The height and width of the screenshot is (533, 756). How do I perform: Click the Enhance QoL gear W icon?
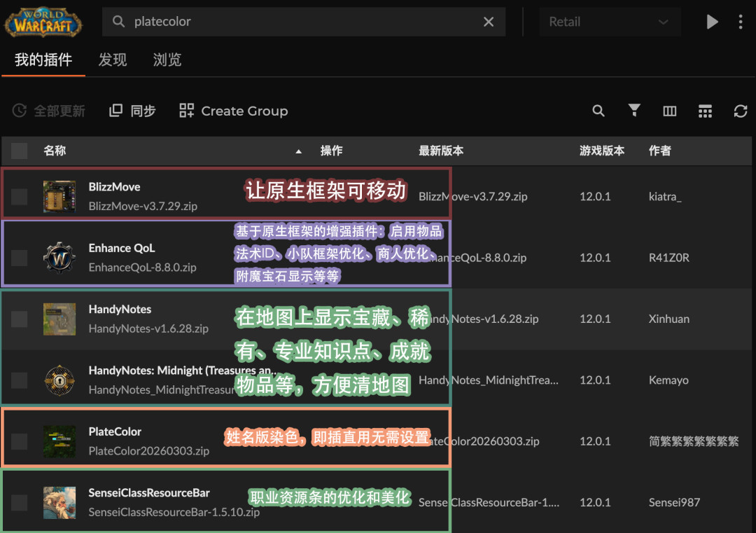click(59, 258)
